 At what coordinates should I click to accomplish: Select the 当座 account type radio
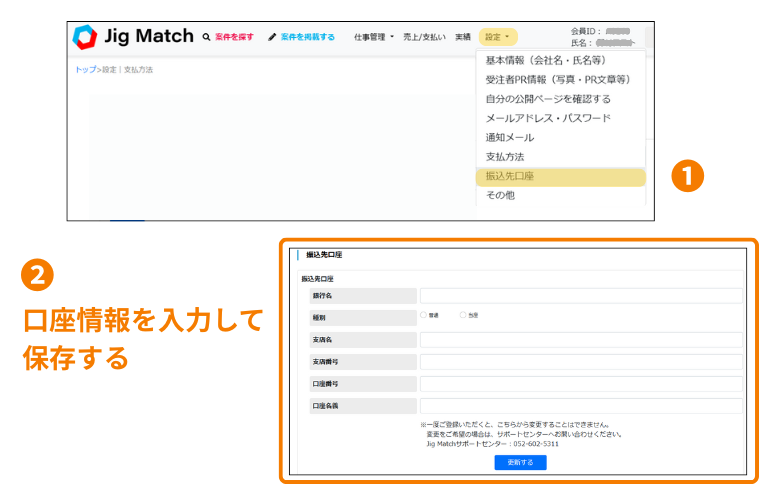[463, 315]
